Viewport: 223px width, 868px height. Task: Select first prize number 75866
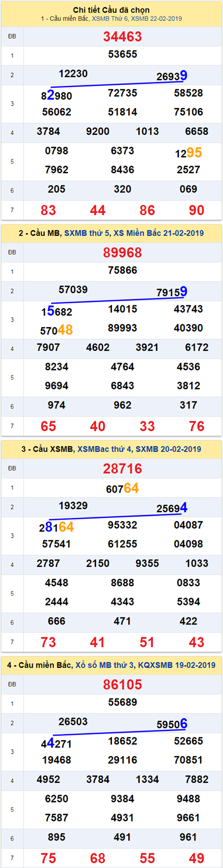tap(123, 270)
